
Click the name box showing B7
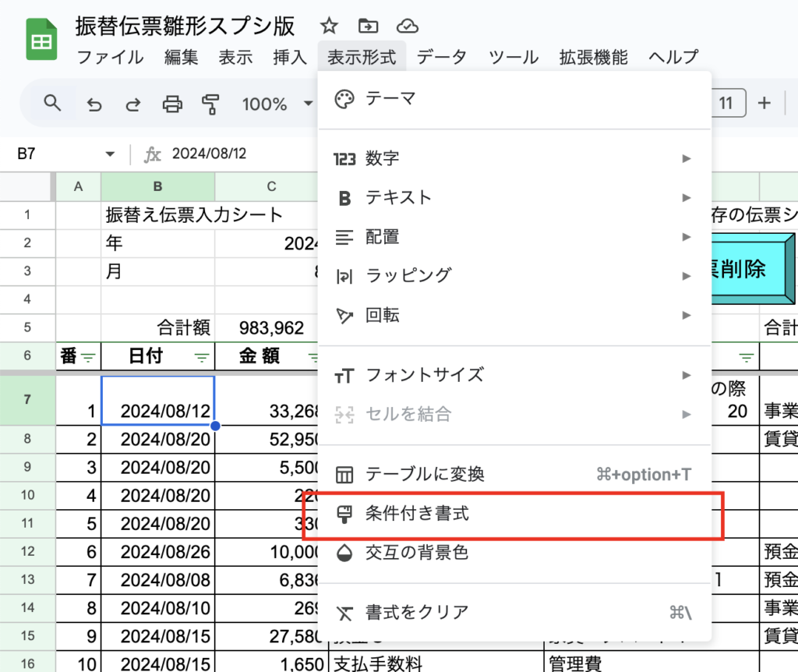pyautogui.click(x=26, y=154)
